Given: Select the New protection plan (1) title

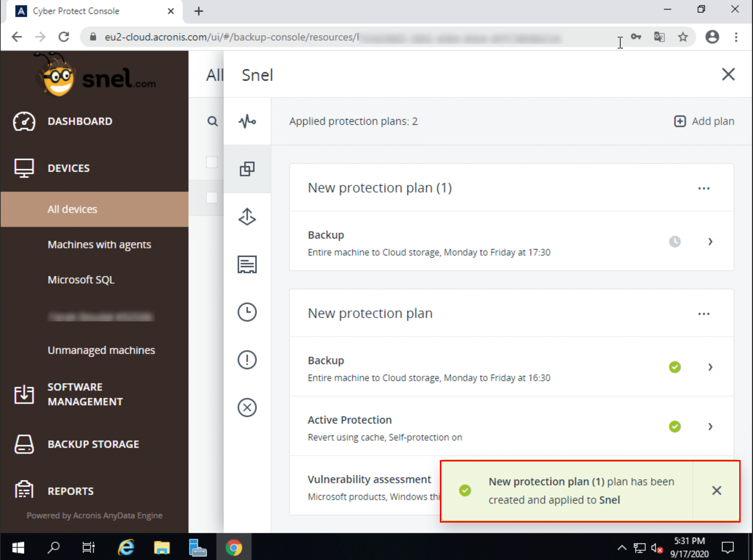Looking at the screenshot, I should pyautogui.click(x=379, y=187).
